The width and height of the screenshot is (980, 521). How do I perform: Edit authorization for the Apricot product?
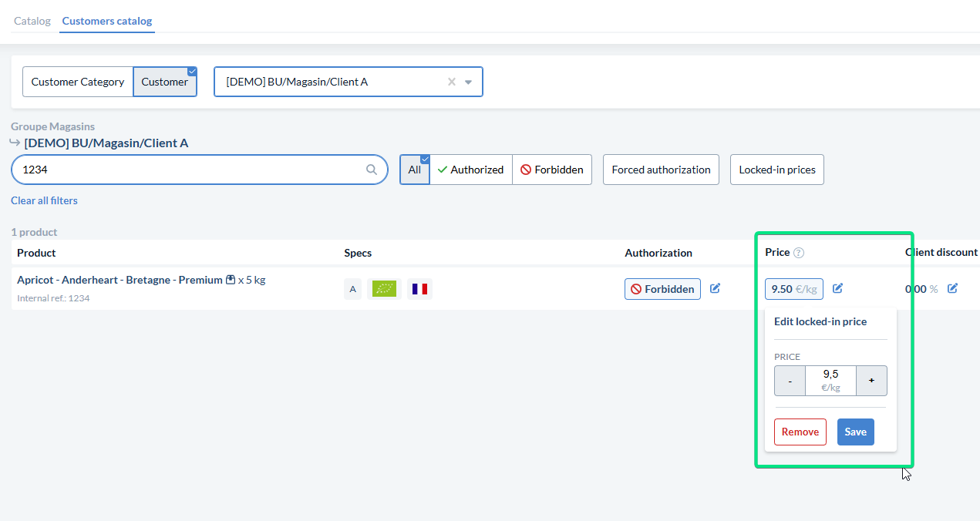(715, 288)
